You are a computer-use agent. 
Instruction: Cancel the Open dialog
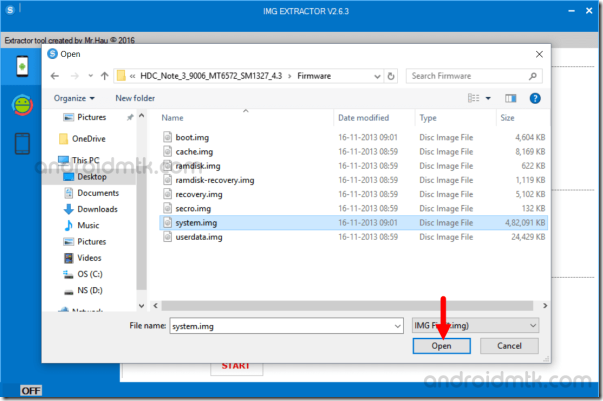coord(509,346)
